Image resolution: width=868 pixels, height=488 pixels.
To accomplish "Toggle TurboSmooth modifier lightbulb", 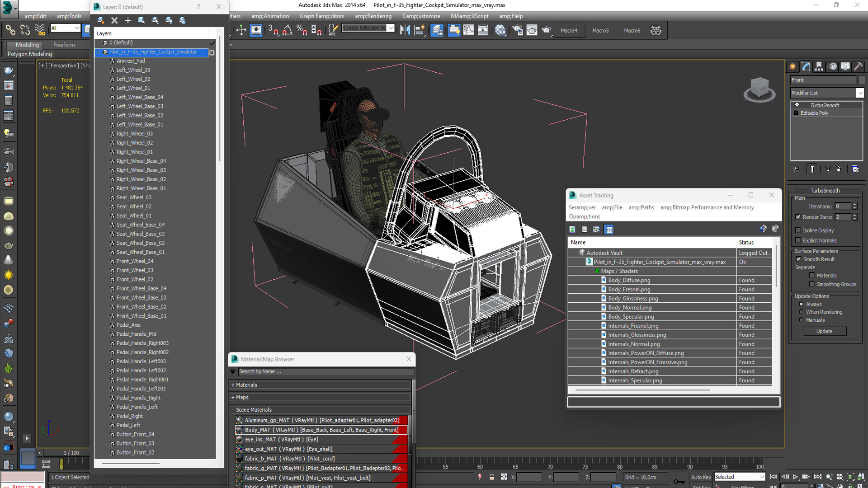I will click(797, 105).
